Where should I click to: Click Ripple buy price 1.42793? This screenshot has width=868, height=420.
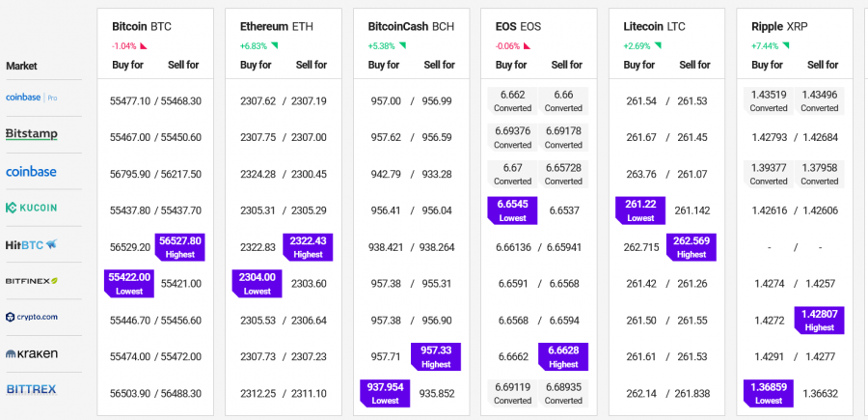point(770,137)
